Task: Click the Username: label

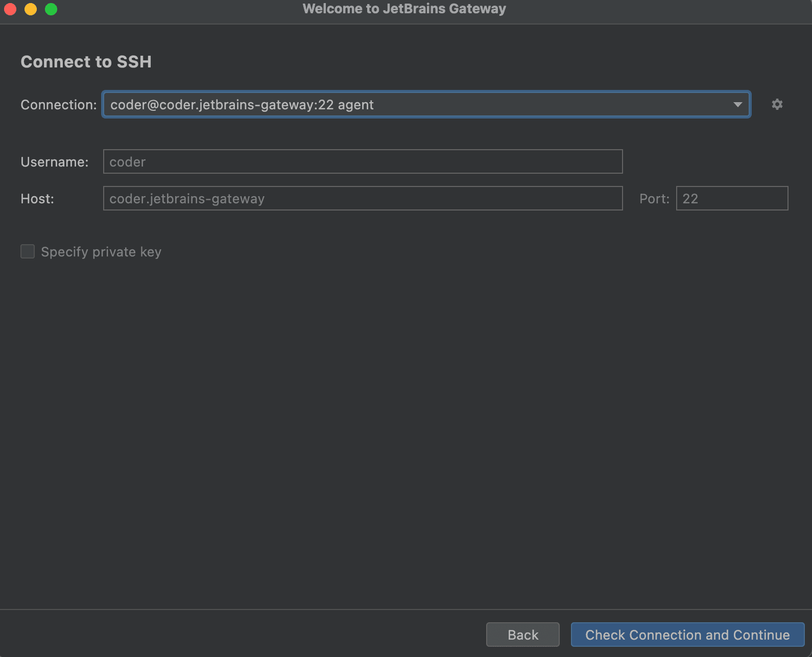Action: click(55, 162)
